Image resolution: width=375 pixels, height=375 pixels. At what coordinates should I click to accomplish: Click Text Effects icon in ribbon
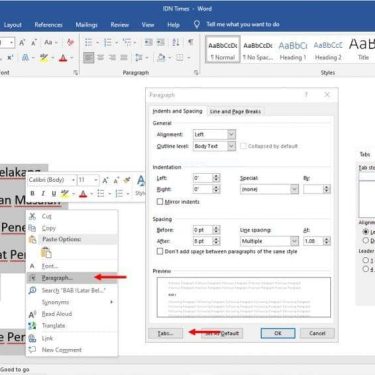[25, 58]
